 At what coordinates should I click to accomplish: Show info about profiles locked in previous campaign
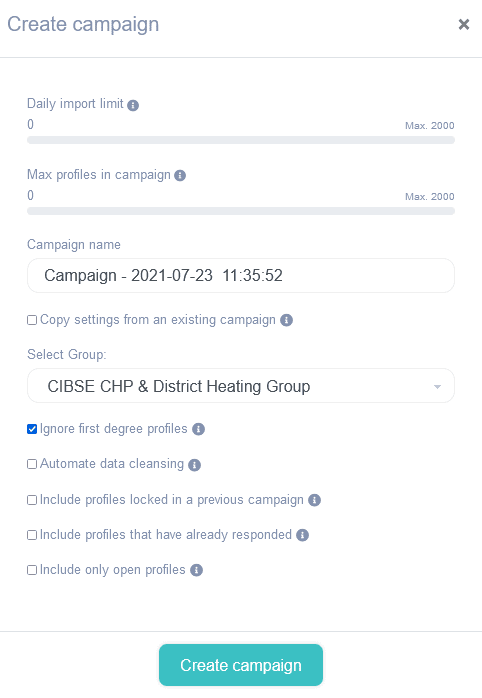[x=314, y=500]
